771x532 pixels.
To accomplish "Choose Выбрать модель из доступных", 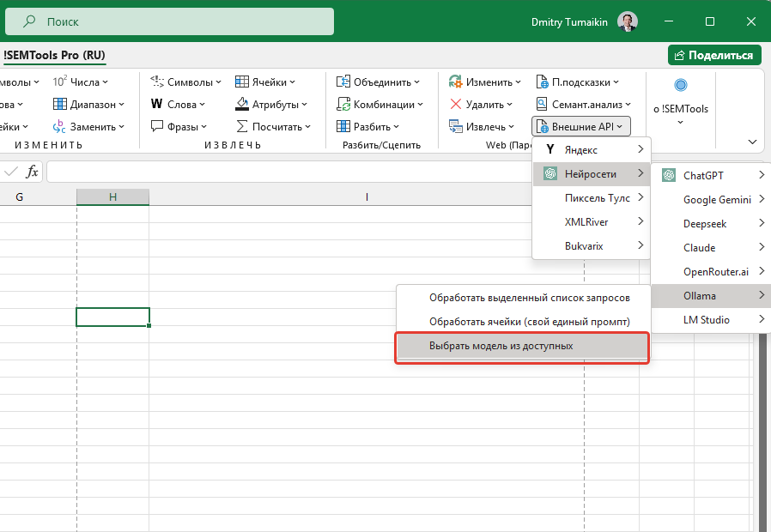I will [x=523, y=346].
